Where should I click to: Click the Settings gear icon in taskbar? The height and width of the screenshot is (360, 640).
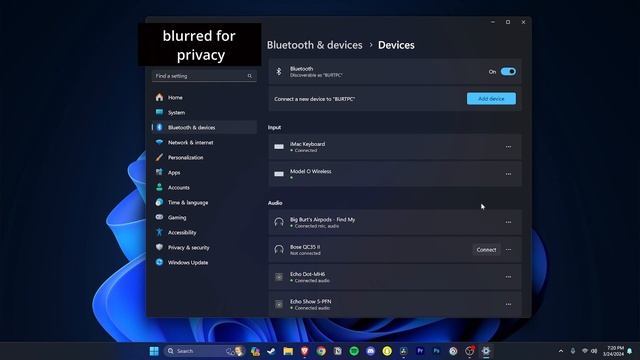pyautogui.click(x=486, y=351)
